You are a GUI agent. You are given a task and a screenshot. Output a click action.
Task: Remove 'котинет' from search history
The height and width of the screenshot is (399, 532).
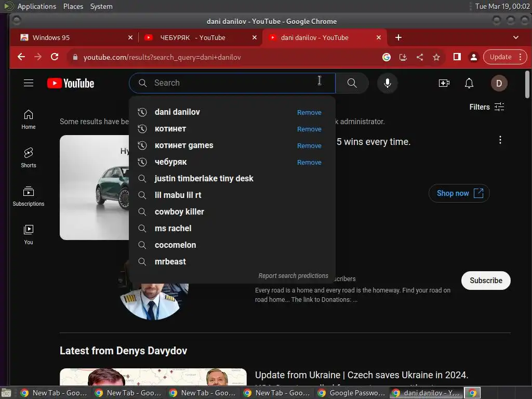(x=309, y=129)
